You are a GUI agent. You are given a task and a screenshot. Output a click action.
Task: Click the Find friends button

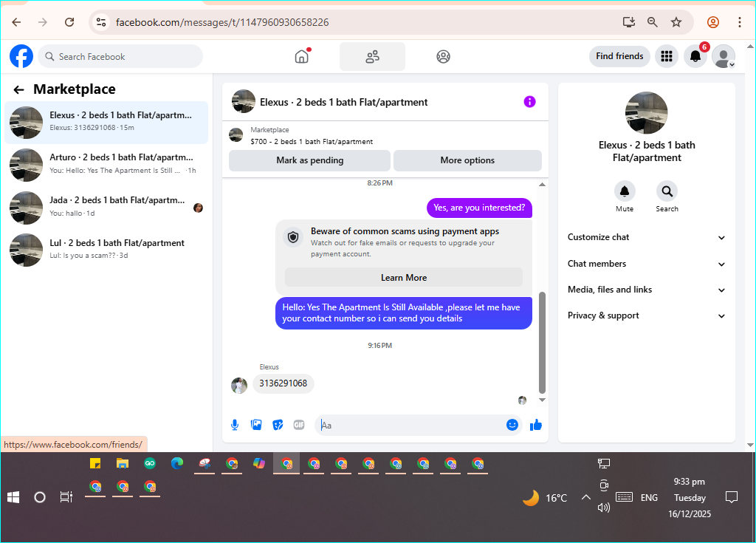(619, 56)
